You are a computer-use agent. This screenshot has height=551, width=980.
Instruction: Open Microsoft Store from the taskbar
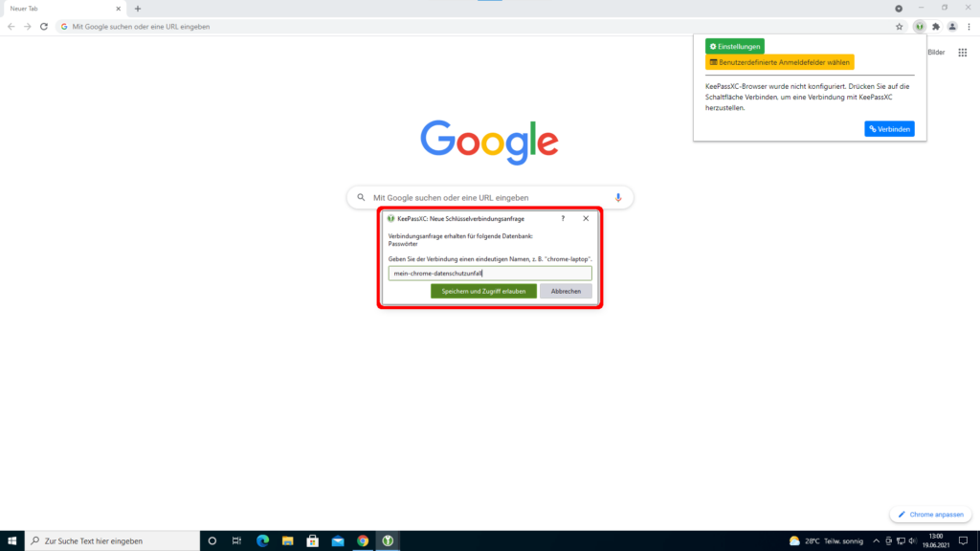tap(313, 541)
